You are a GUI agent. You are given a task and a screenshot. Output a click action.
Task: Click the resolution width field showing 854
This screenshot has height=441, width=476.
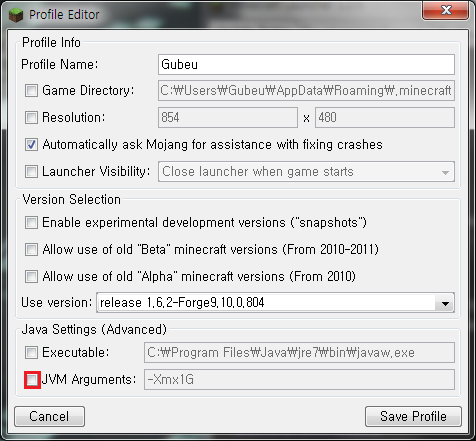228,117
